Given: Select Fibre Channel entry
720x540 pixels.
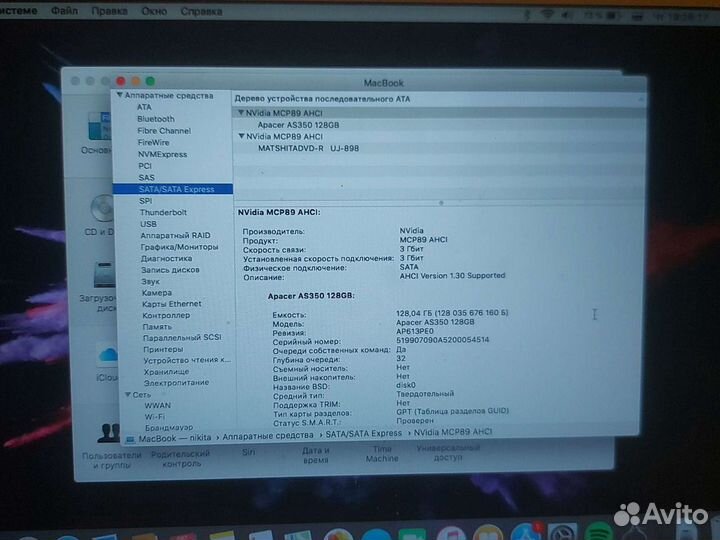Looking at the screenshot, I should (164, 131).
